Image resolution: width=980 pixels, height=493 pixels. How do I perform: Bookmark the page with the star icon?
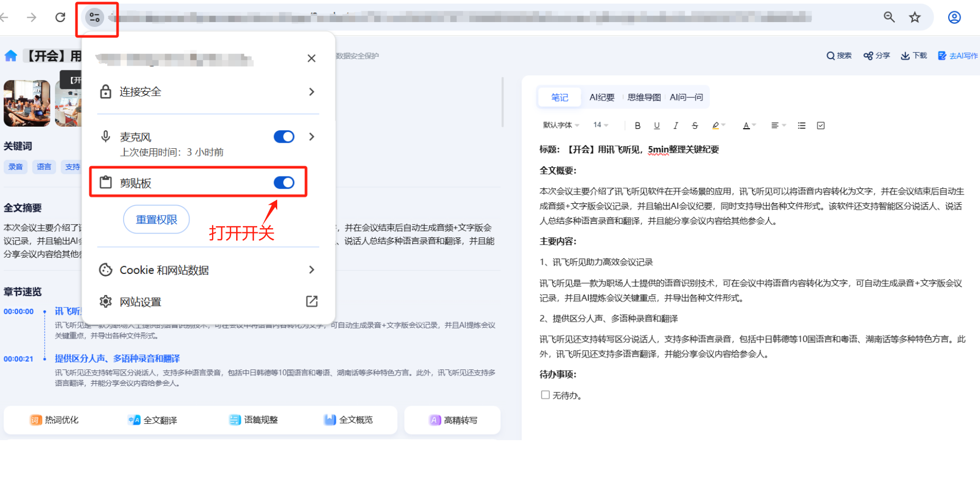click(915, 17)
